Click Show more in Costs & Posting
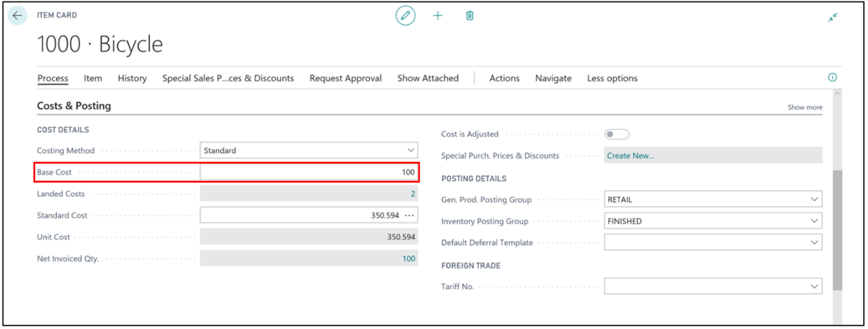 [805, 107]
